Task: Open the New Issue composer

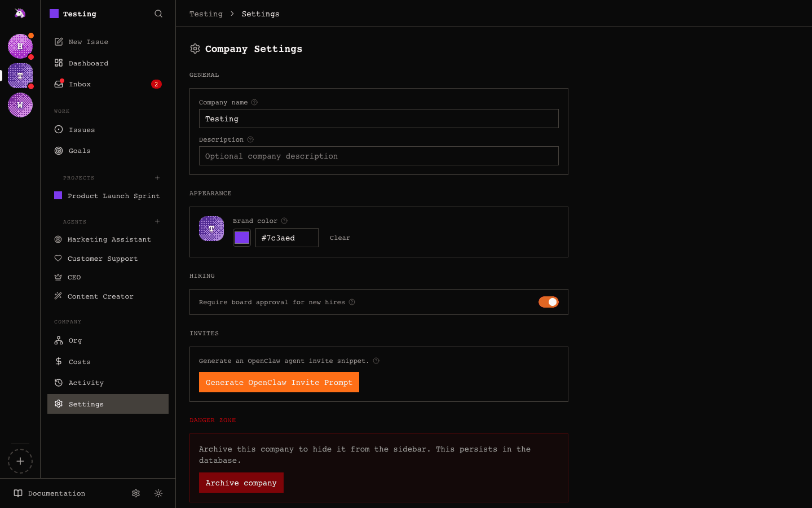Action: [x=87, y=41]
